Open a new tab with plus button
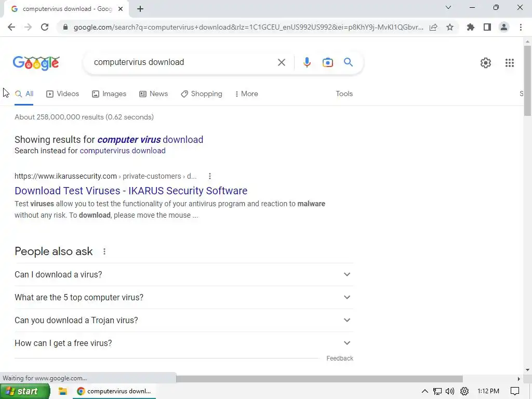The image size is (532, 399). [140, 9]
